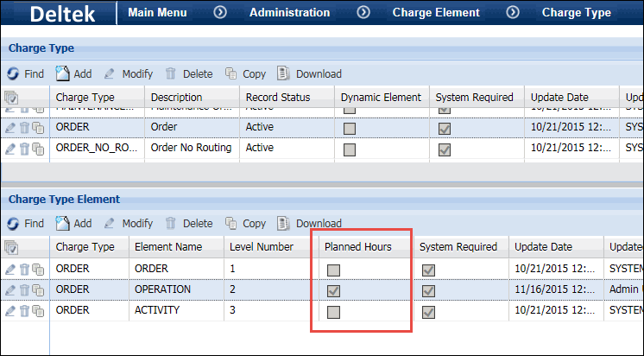Click Add in the Charge Type toolbar
The width and height of the screenshot is (644, 356).
coord(73,73)
